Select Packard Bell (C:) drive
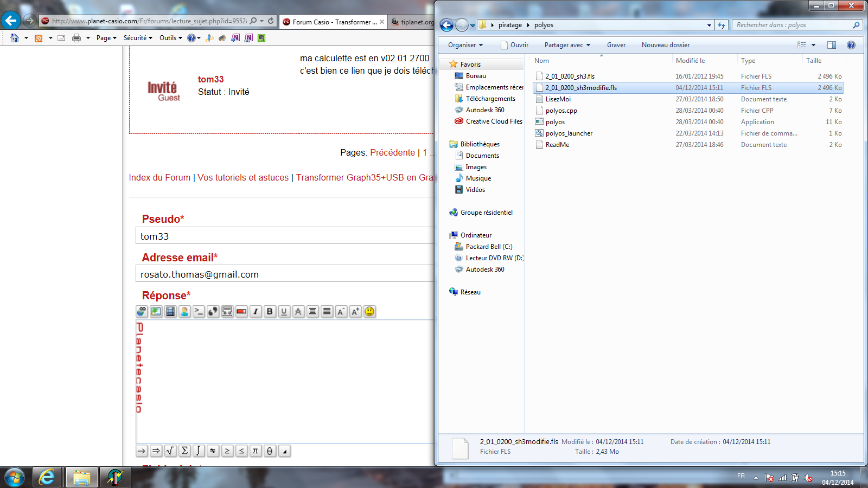 point(488,247)
